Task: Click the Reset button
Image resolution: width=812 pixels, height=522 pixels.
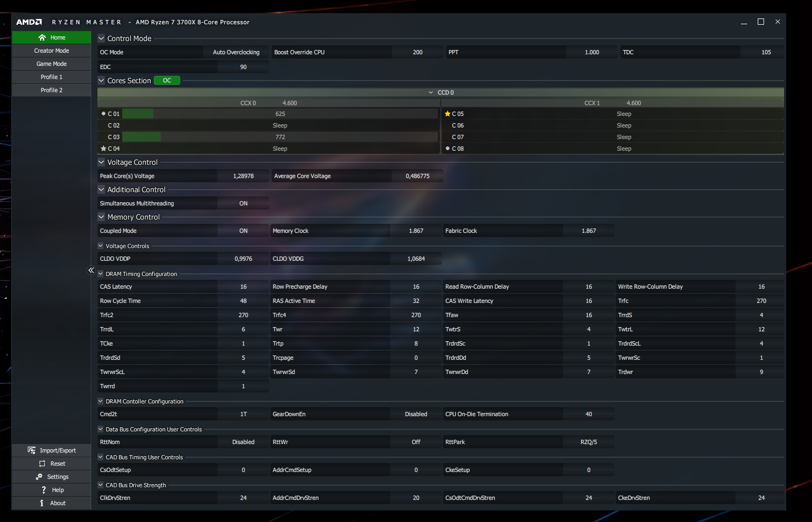Action: point(52,464)
